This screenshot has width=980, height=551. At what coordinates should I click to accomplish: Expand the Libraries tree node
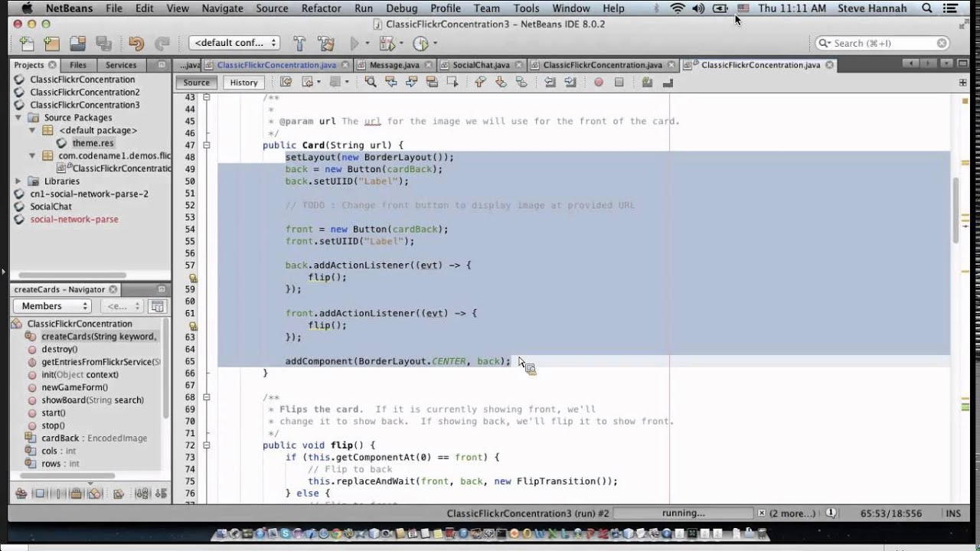pos(18,181)
